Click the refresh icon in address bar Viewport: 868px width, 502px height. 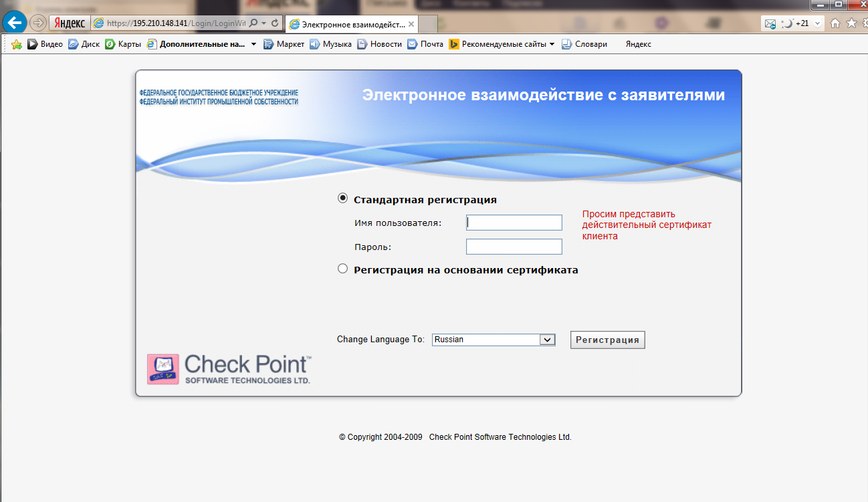(275, 23)
